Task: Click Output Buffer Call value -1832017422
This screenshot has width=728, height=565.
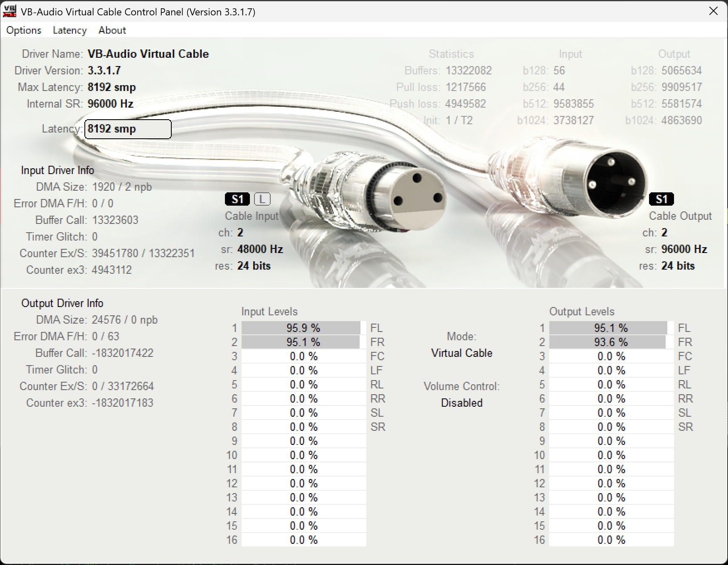Action: click(x=123, y=353)
